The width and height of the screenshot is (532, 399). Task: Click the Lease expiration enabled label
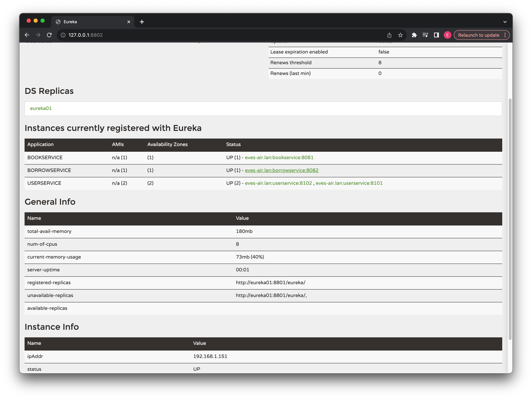[x=299, y=52]
